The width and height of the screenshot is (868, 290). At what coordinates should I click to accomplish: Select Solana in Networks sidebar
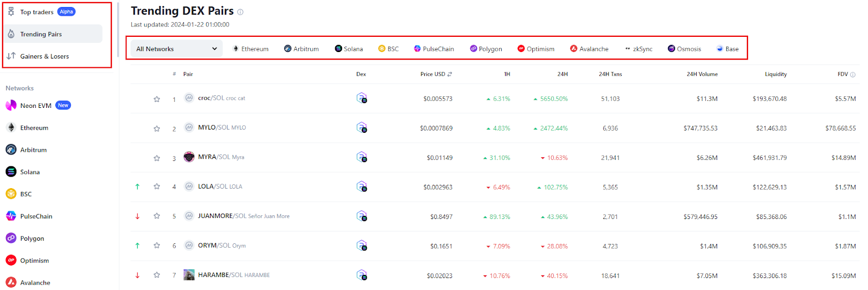(x=23, y=172)
